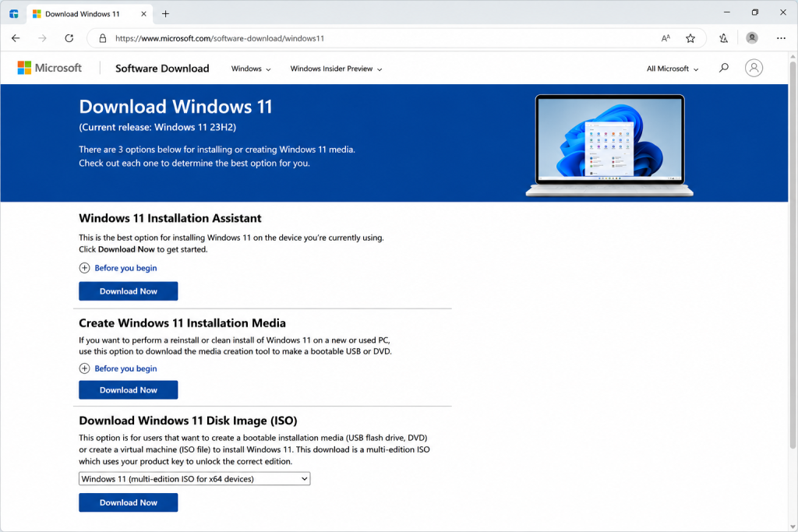Click the Current release Windows 11 23H2 text
Viewport: 798px width, 532px height.
157,127
